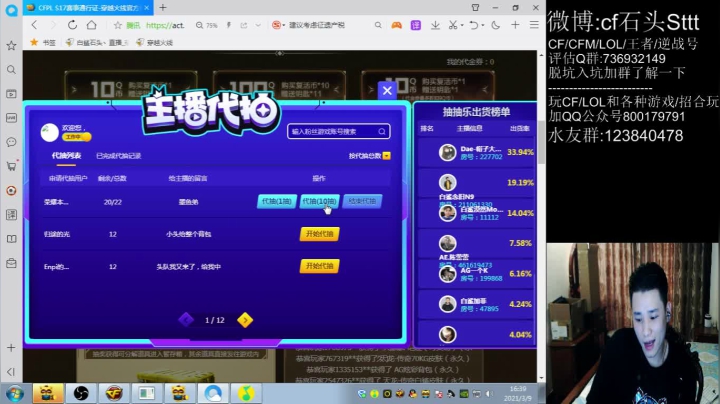Click the leaderboard entry with 14.04%
Screen dimensions: 720x404
[x=476, y=213]
